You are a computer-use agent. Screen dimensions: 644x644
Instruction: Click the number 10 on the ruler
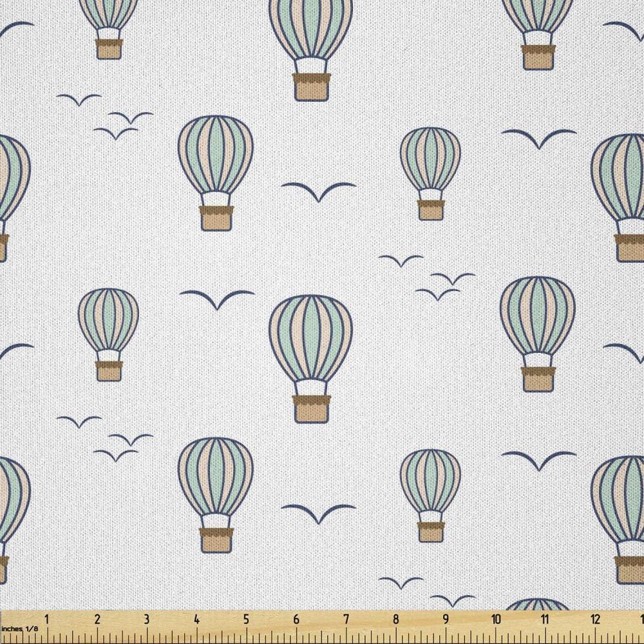point(495,619)
